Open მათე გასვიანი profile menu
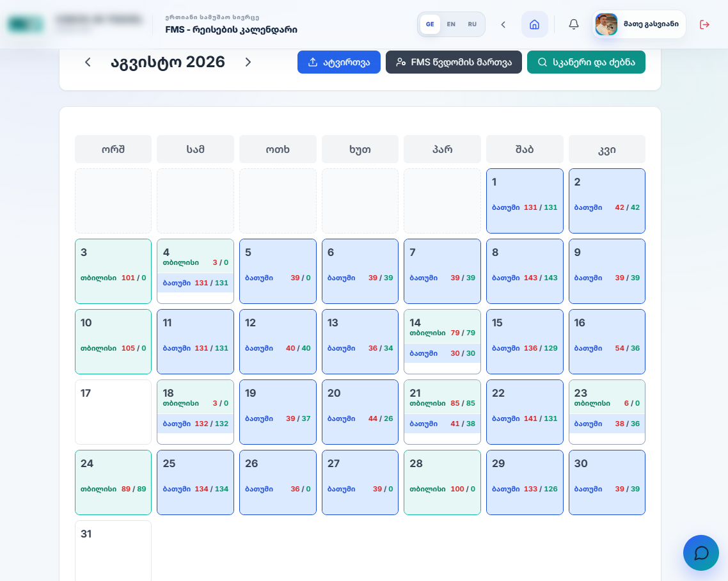Image resolution: width=728 pixels, height=581 pixels. pos(639,24)
